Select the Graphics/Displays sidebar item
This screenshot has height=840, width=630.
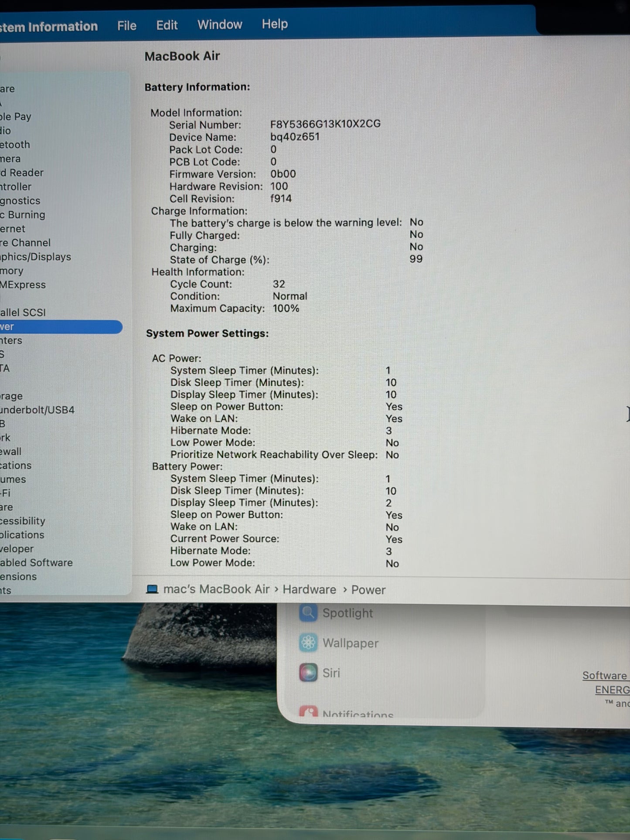(36, 257)
